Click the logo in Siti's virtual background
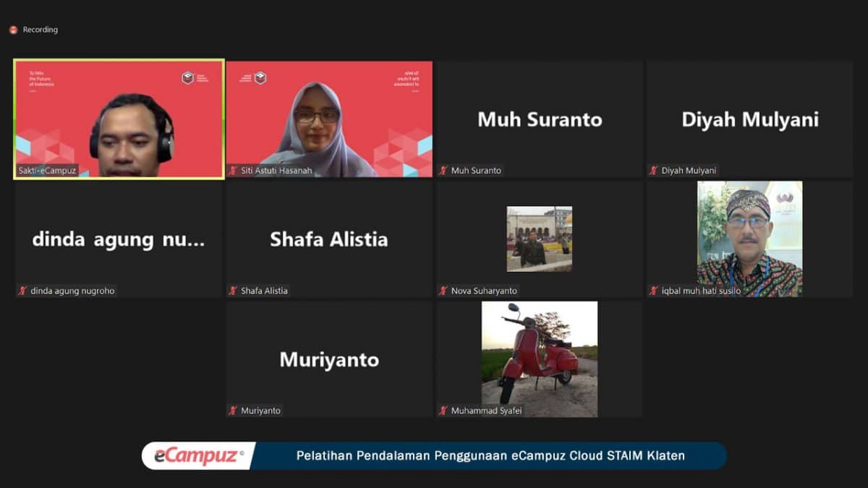 pyautogui.click(x=254, y=77)
